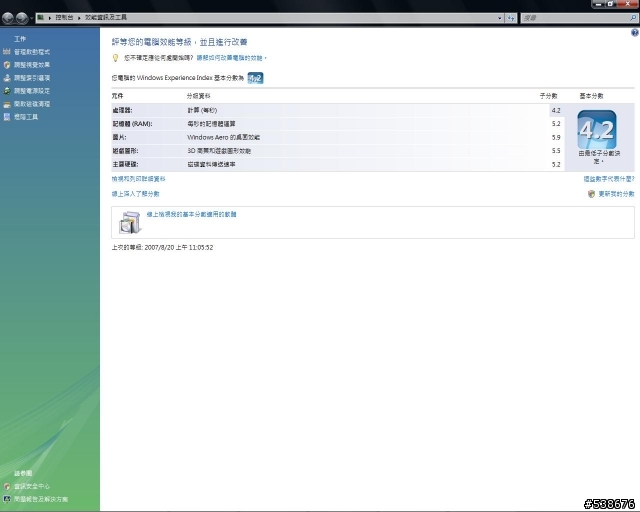Click the 進階工具 sidebar icon

[x=7, y=117]
